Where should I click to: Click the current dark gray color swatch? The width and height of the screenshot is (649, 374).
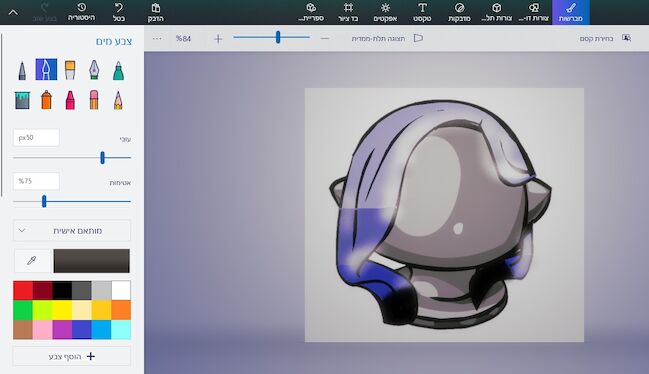(x=91, y=261)
